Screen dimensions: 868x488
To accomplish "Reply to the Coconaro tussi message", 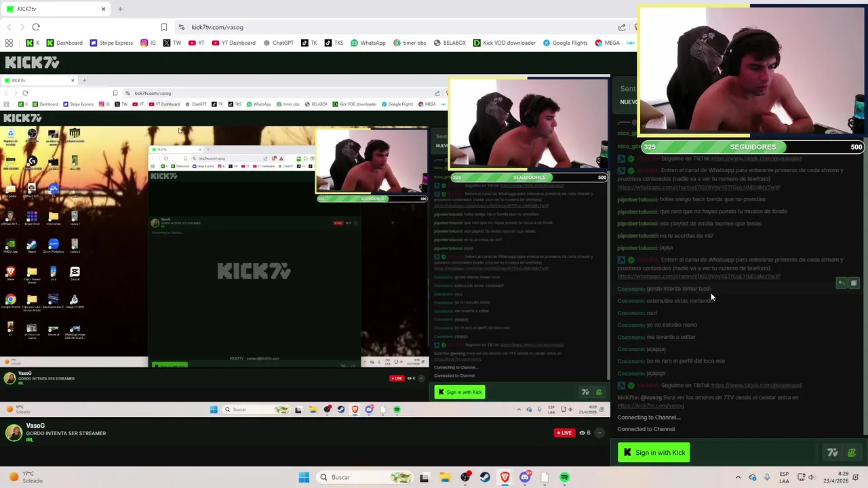I will tap(842, 283).
